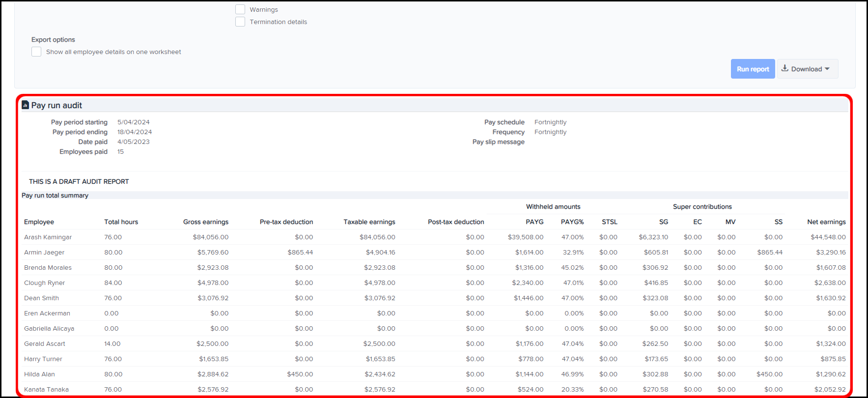The image size is (868, 398).
Task: Tick the Warnings checkbox
Action: click(240, 9)
